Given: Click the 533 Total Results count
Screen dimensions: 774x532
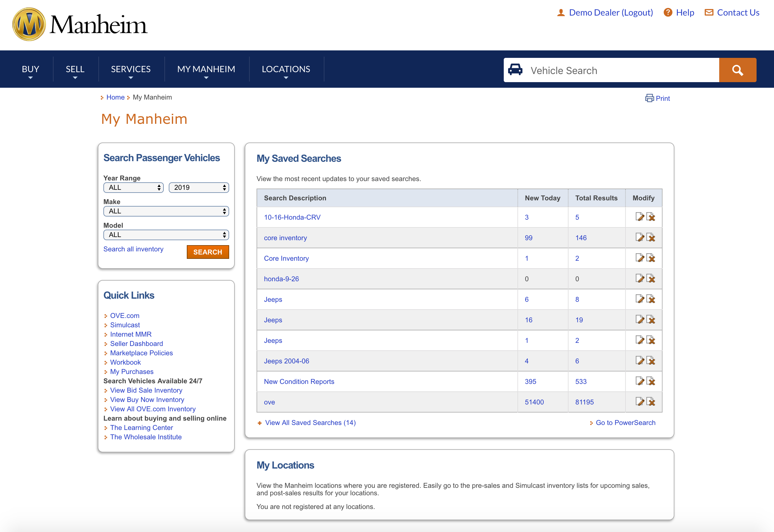Looking at the screenshot, I should [581, 381].
